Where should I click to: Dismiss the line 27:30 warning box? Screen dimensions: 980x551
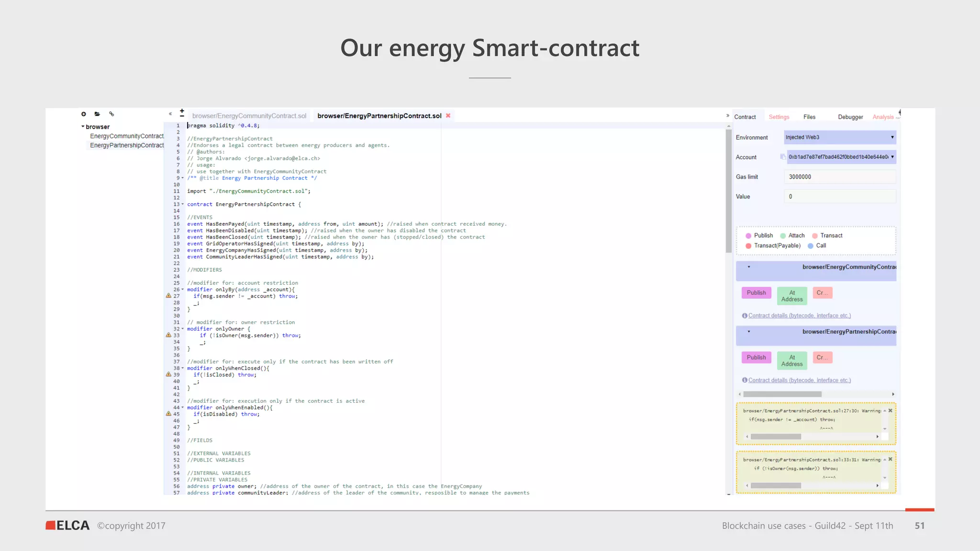tap(891, 410)
